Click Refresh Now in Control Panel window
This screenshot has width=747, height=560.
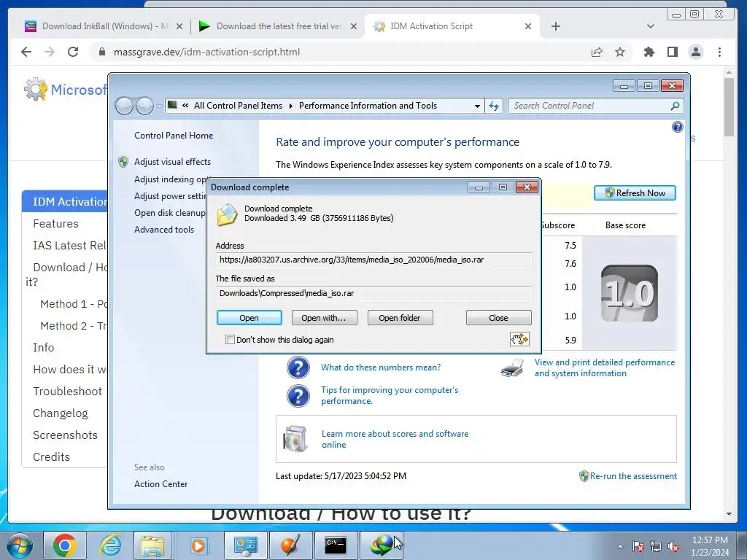click(x=635, y=192)
